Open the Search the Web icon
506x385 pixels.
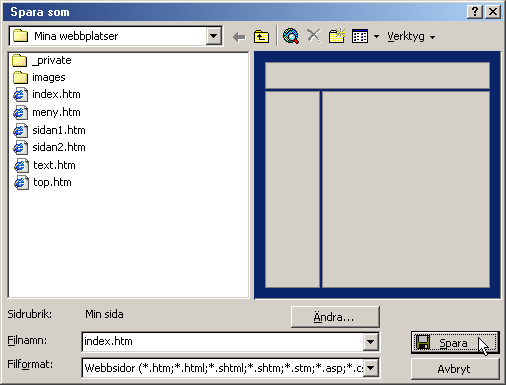tap(291, 36)
